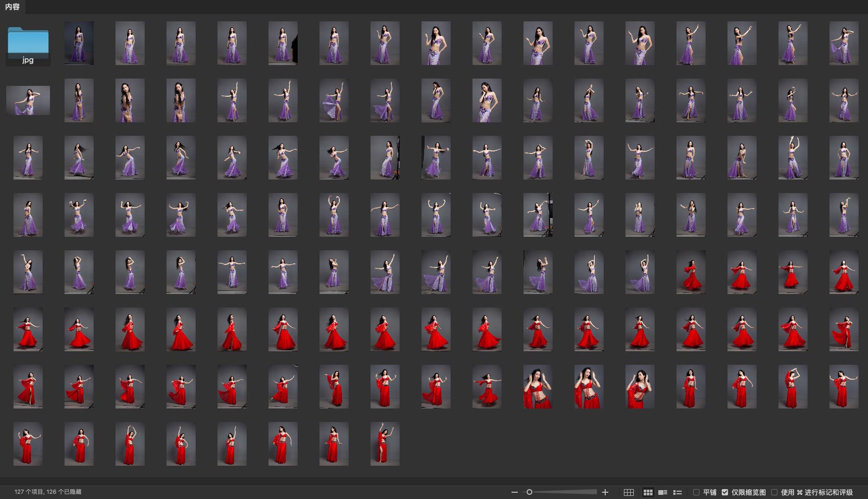Select first thumbnail in the bottom row
Screen dimensions: 868x499
click(28, 444)
